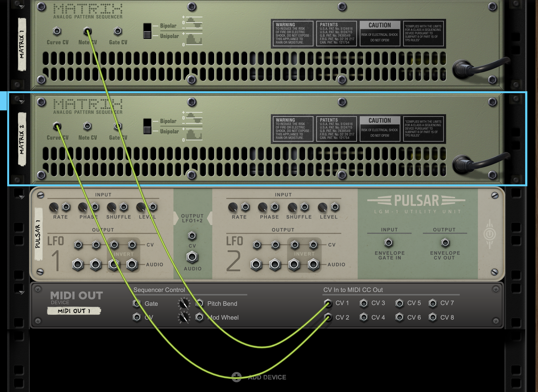
Task: Click the CV 4 input jack
Action: pyautogui.click(x=364, y=317)
